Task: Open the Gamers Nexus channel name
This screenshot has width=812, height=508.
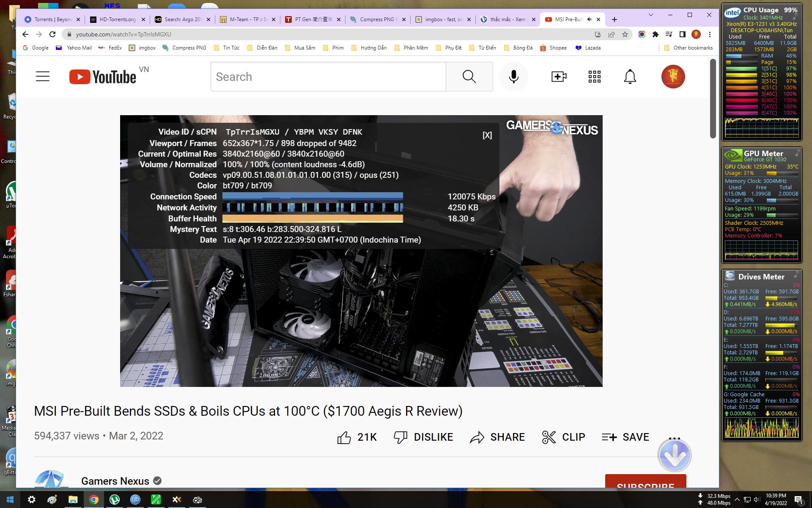Action: (x=115, y=481)
